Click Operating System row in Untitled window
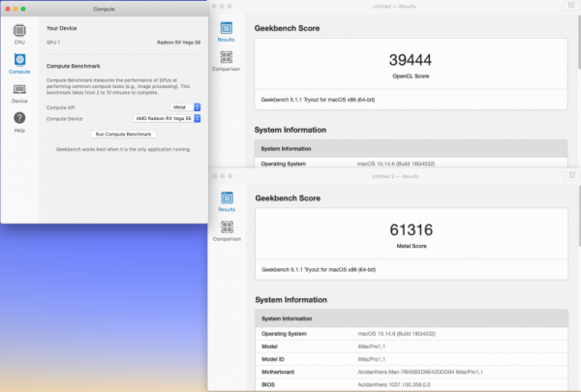Image resolution: width=581 pixels, height=392 pixels. [411, 164]
